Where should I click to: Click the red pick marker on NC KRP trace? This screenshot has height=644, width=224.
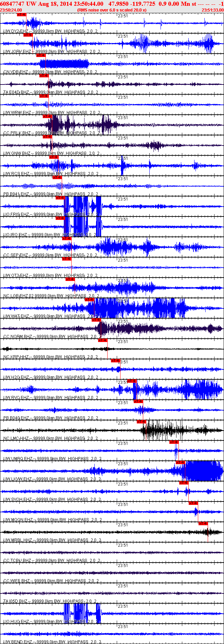click(102, 340)
